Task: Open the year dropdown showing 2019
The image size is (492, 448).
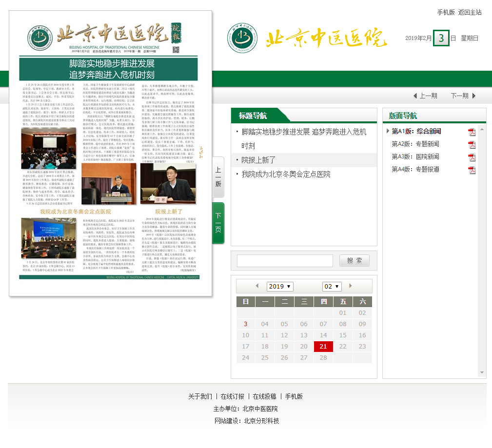Action: (280, 287)
